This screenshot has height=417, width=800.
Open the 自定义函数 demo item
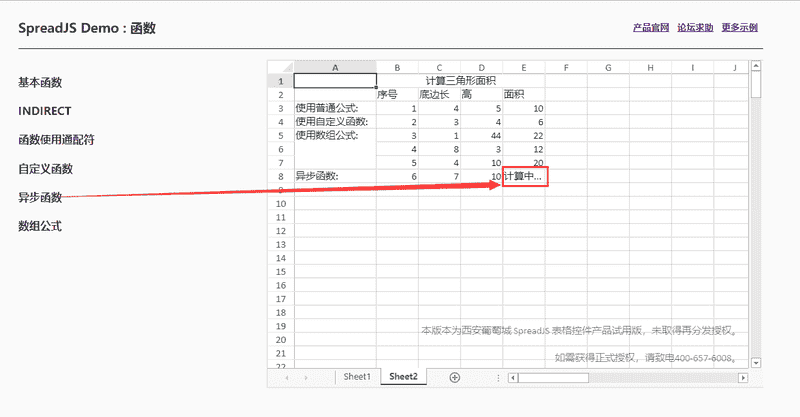[x=45, y=168]
